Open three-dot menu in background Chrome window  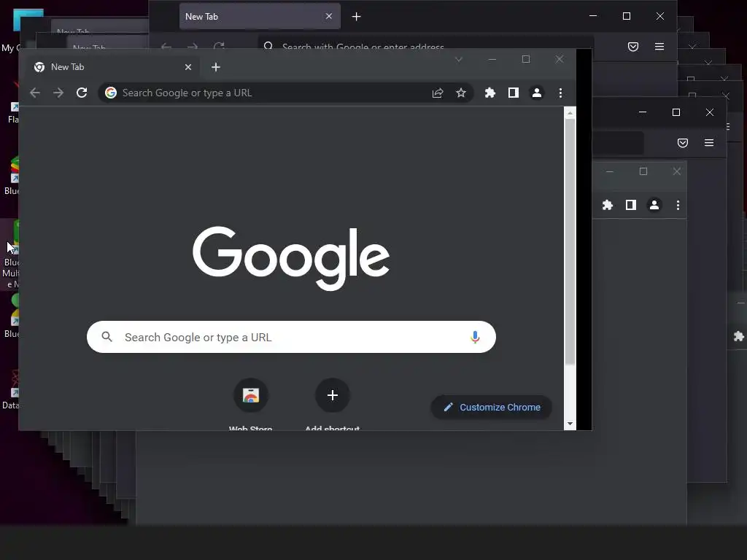point(678,205)
